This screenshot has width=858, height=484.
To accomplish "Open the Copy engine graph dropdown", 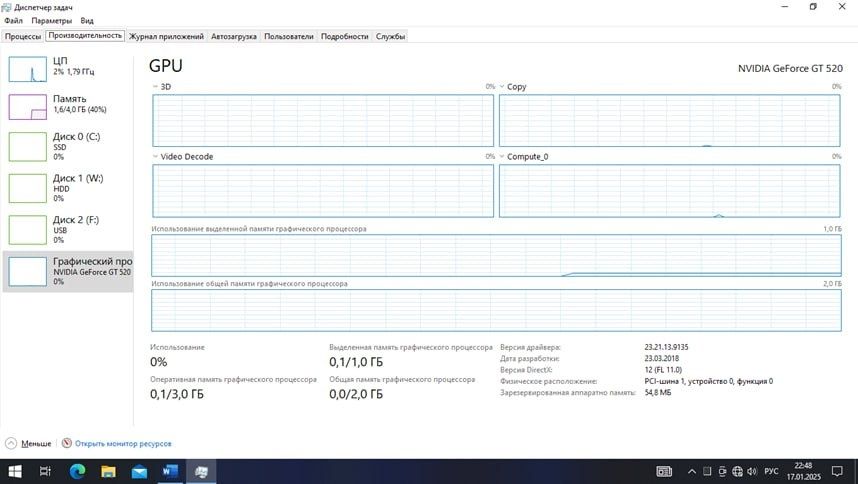I will (502, 86).
